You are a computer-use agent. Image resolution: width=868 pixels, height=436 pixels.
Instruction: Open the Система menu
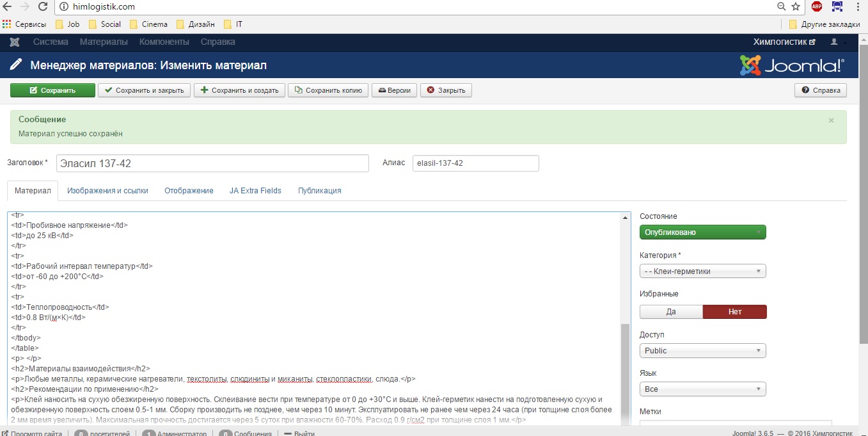pos(51,42)
